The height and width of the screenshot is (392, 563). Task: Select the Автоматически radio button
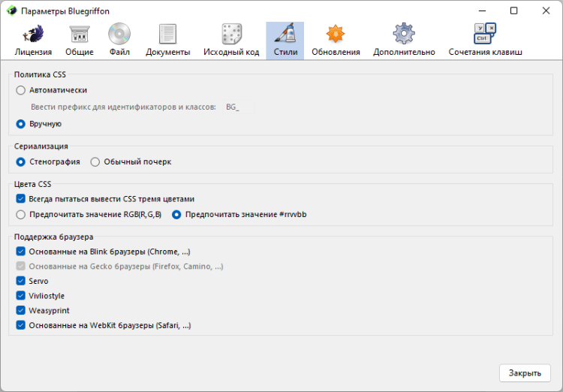tap(20, 90)
